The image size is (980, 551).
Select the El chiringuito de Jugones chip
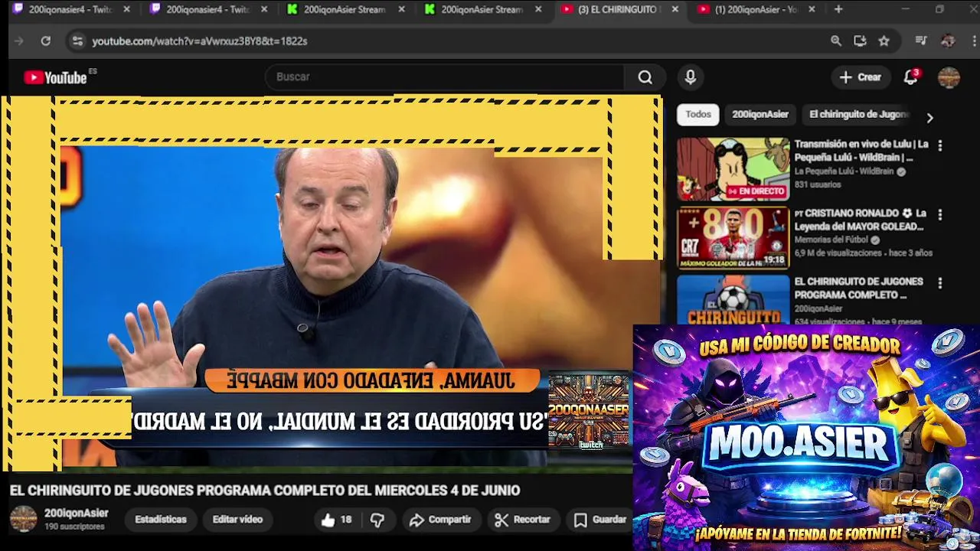[859, 115]
